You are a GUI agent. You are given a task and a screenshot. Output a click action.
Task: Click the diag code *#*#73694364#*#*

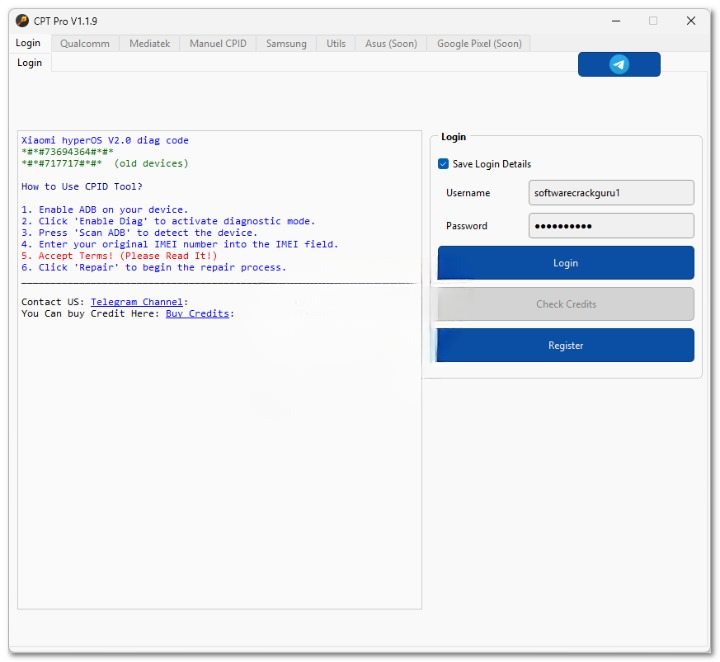click(68, 152)
